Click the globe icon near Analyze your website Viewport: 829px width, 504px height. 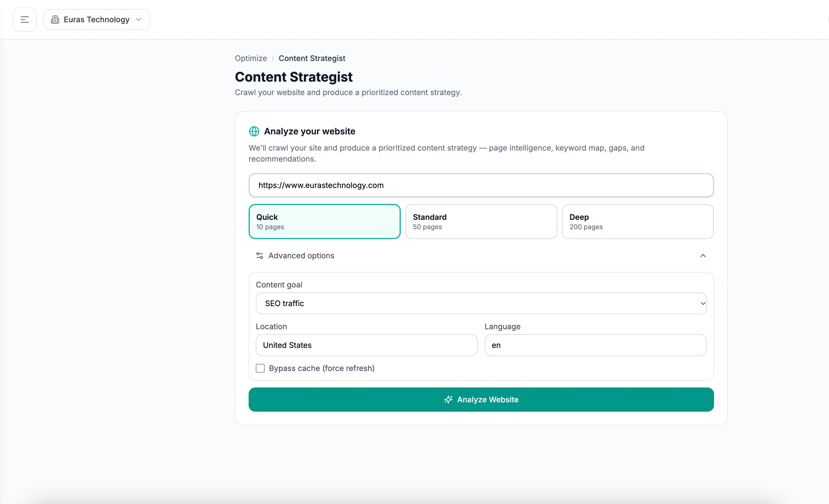point(254,131)
